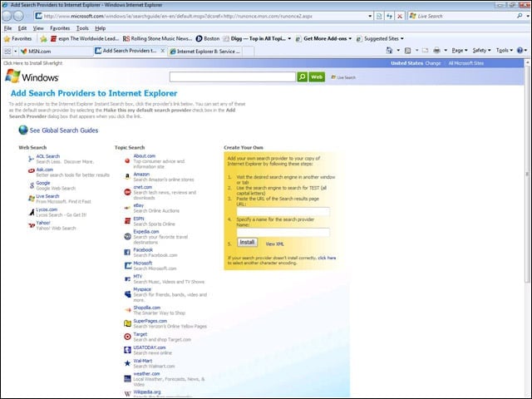Viewport: 532px width, 399px height.
Task: Click the espn The Worldwide Leader favorite
Action: pos(85,39)
